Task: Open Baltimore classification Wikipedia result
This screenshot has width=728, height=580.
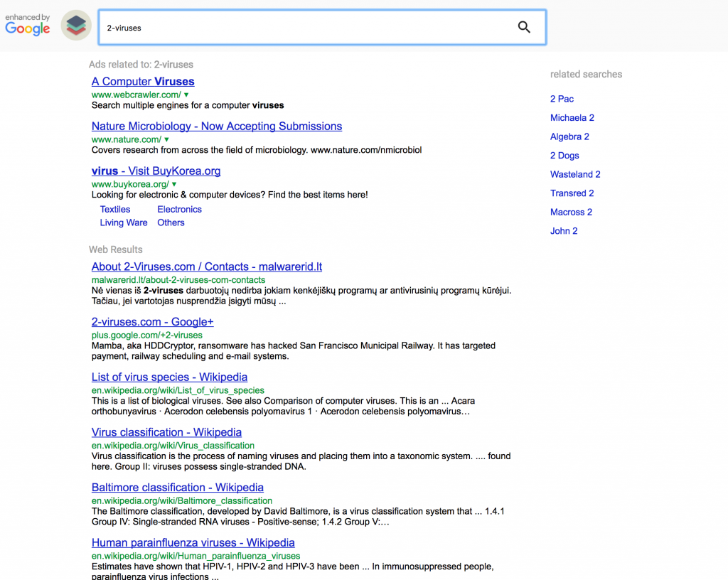Action: point(177,488)
